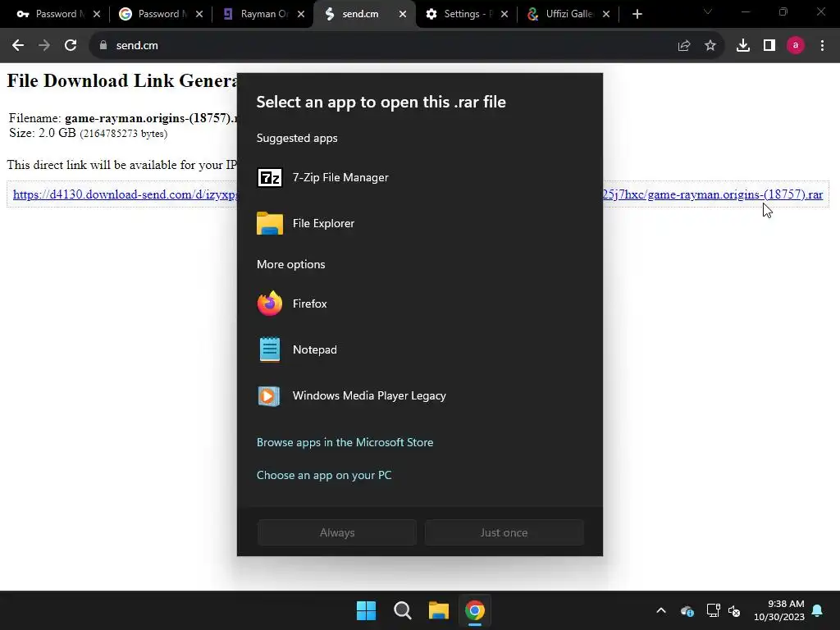Open network tray icon

click(713, 610)
